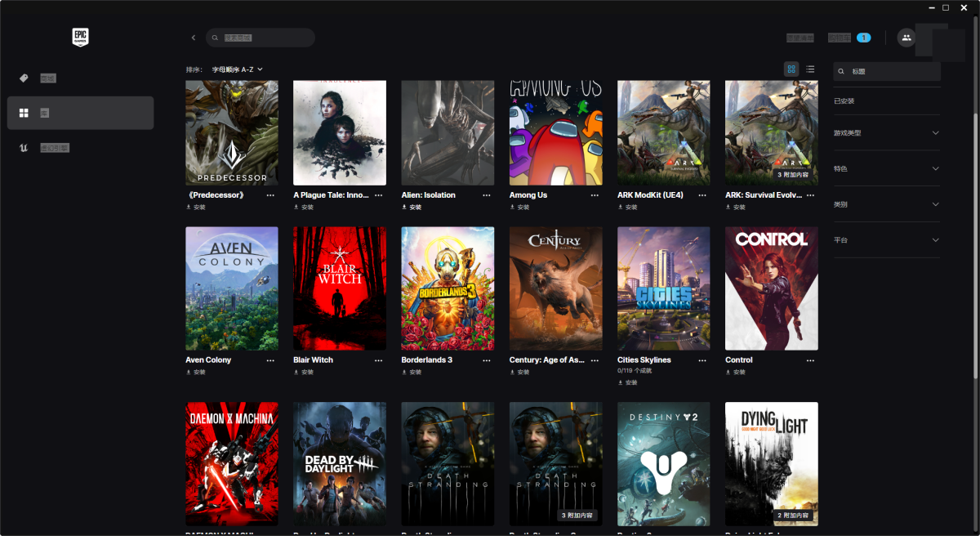Viewport: 980px width, 536px height.
Task: Open the shopping cart showing badge 1
Action: click(x=849, y=38)
